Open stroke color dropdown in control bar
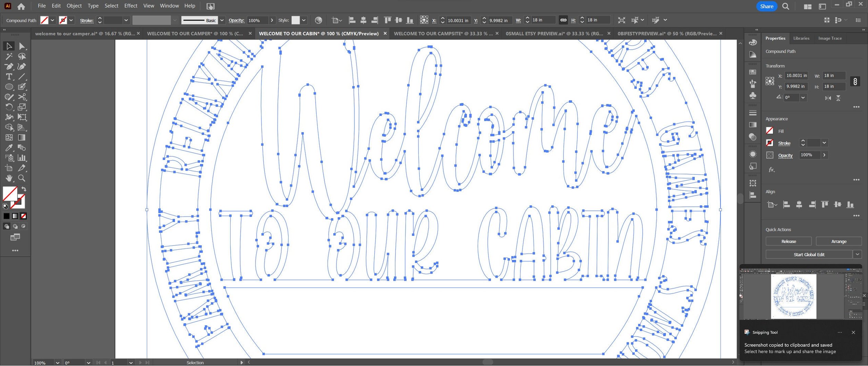Image resolution: width=868 pixels, height=366 pixels. point(71,20)
